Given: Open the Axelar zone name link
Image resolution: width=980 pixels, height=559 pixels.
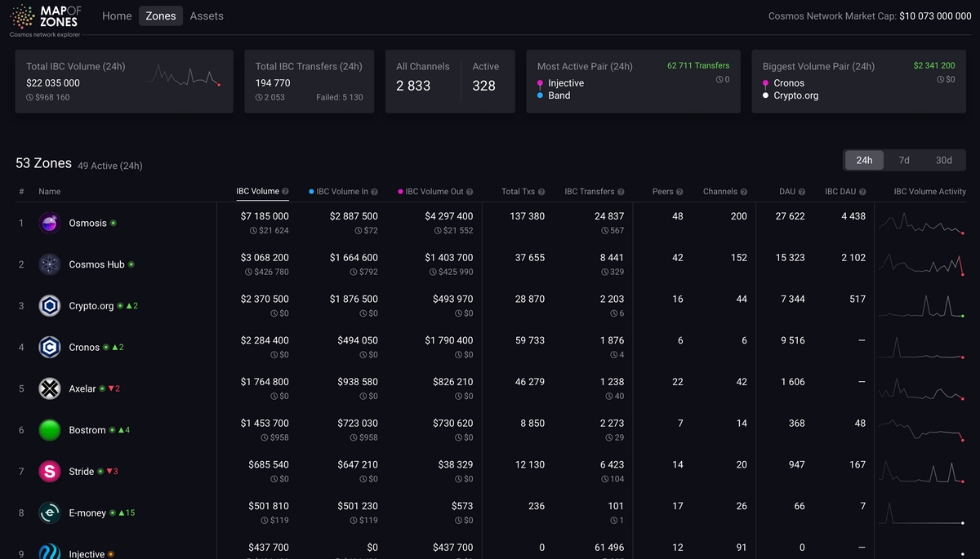Looking at the screenshot, I should [82, 388].
